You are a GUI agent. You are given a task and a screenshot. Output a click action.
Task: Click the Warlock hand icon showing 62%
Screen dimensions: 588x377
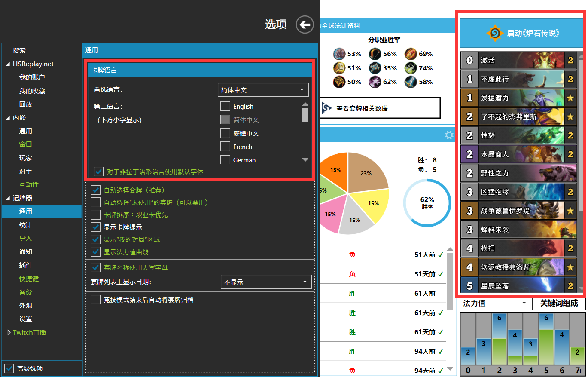(375, 82)
